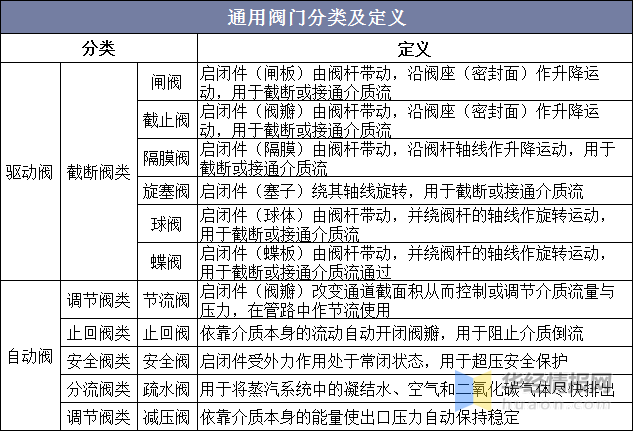
Task: Select the 减压阀 cell
Action: pyautogui.click(x=167, y=417)
